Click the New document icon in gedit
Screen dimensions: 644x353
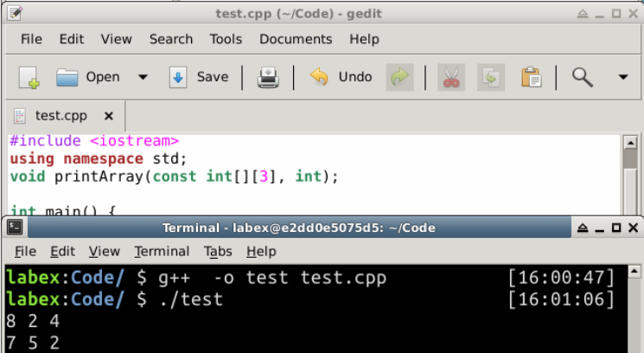(x=29, y=78)
